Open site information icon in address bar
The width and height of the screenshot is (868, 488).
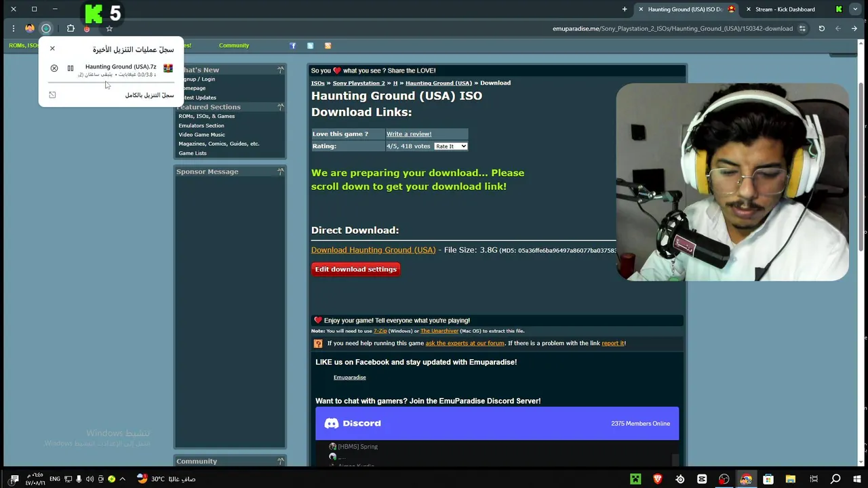[x=802, y=28]
